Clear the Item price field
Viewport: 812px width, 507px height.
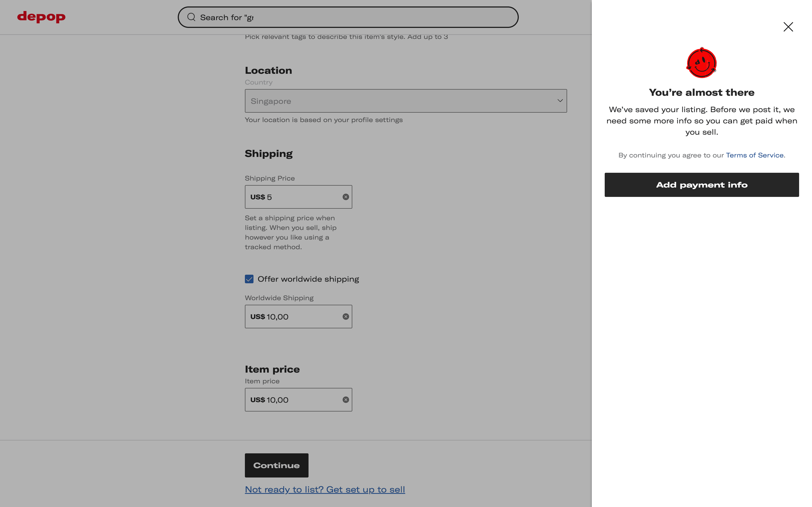coord(346,400)
